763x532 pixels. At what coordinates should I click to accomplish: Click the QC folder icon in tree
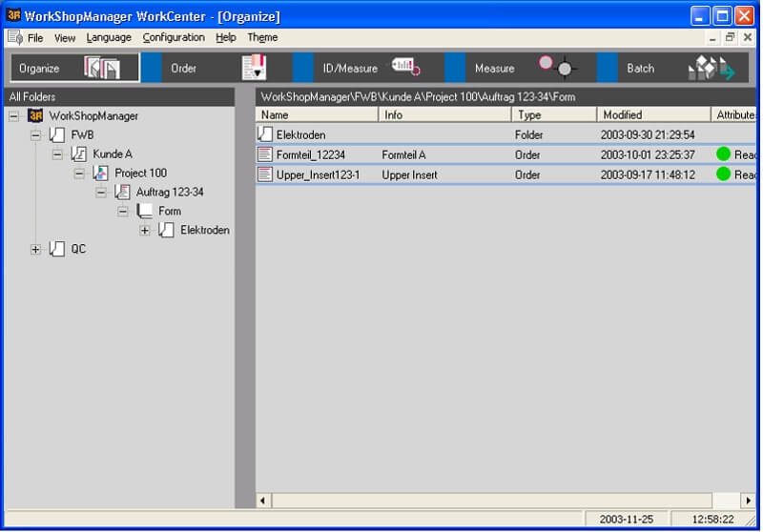57,249
